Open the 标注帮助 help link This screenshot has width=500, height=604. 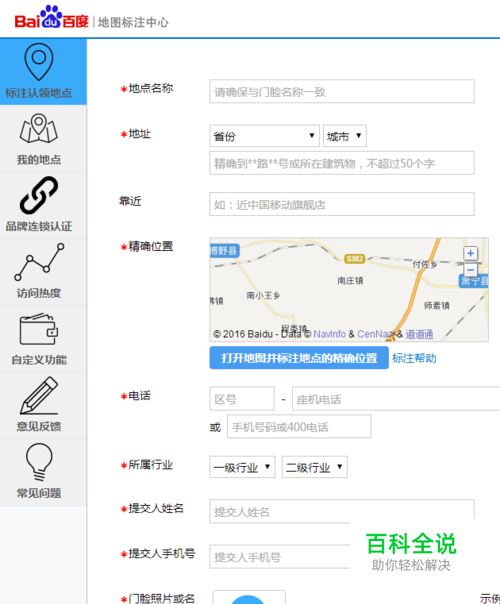pyautogui.click(x=414, y=358)
